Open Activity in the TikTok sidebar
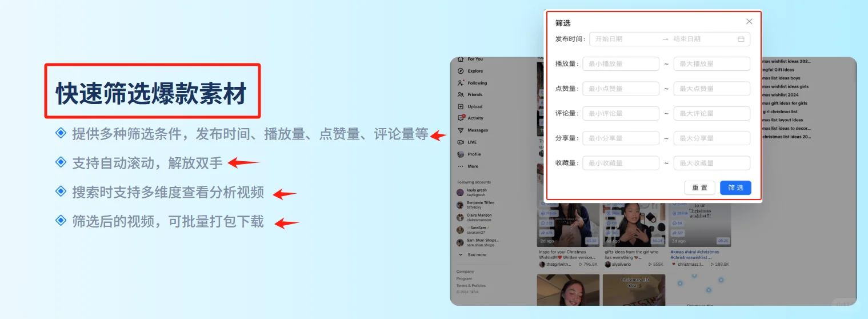Screen dimensions: 868x319 point(470,118)
